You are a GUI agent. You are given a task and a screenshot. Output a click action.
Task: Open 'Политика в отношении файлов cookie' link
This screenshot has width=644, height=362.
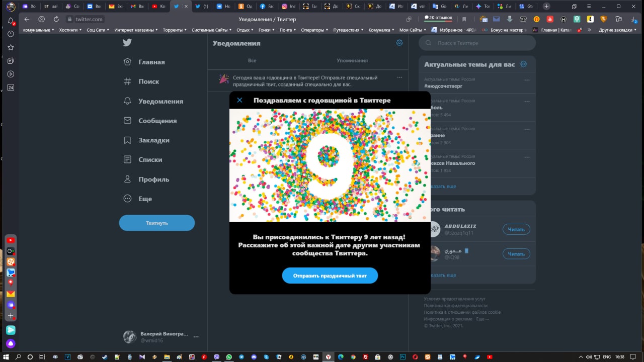[x=462, y=312]
